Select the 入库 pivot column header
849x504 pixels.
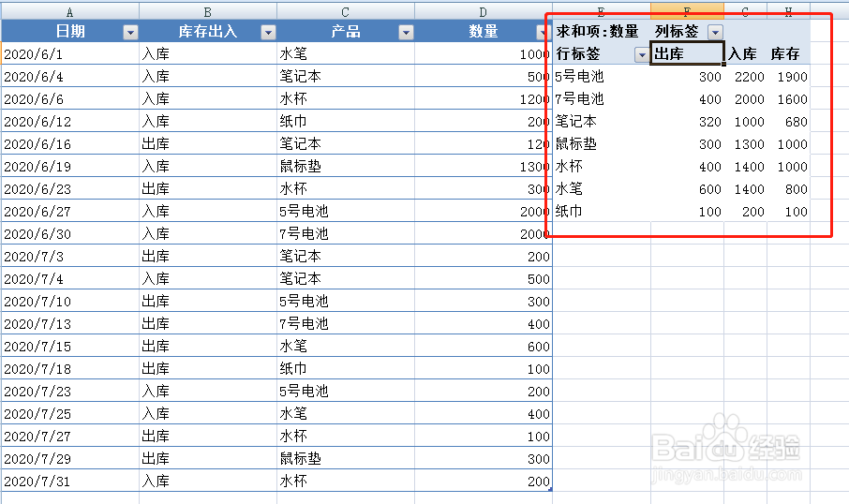click(x=746, y=54)
